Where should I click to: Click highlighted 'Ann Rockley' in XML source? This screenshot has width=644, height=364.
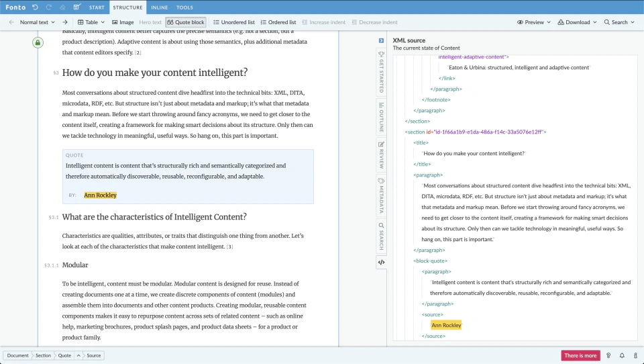pyautogui.click(x=446, y=325)
